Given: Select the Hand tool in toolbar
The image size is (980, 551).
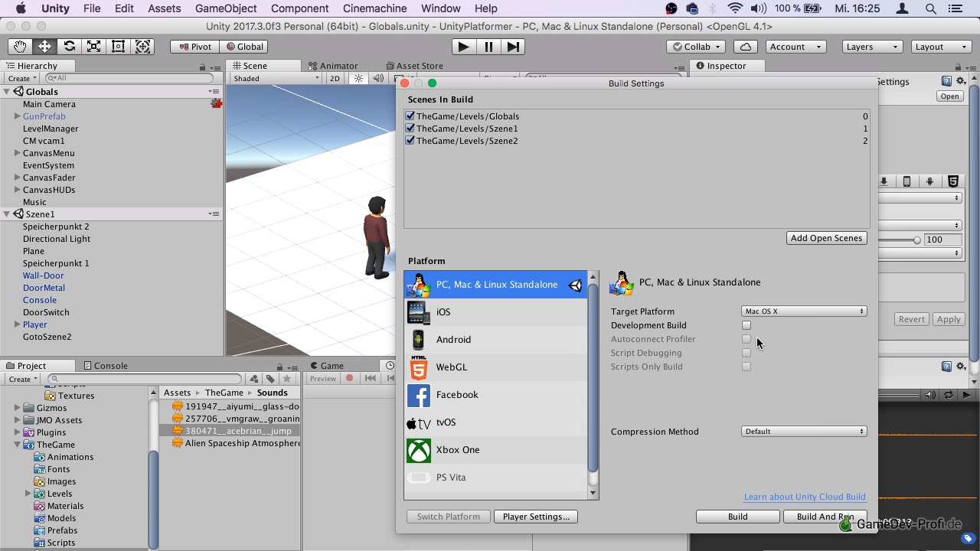Looking at the screenshot, I should tap(21, 47).
